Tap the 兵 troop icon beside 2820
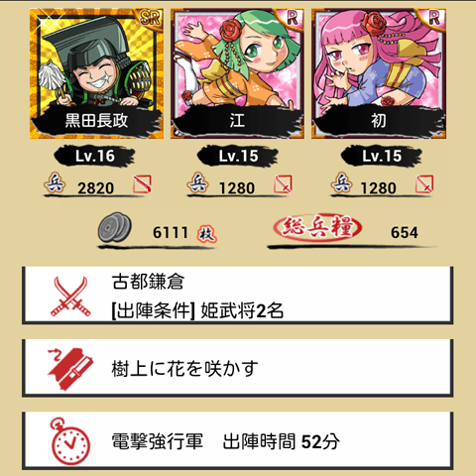 click(x=55, y=182)
